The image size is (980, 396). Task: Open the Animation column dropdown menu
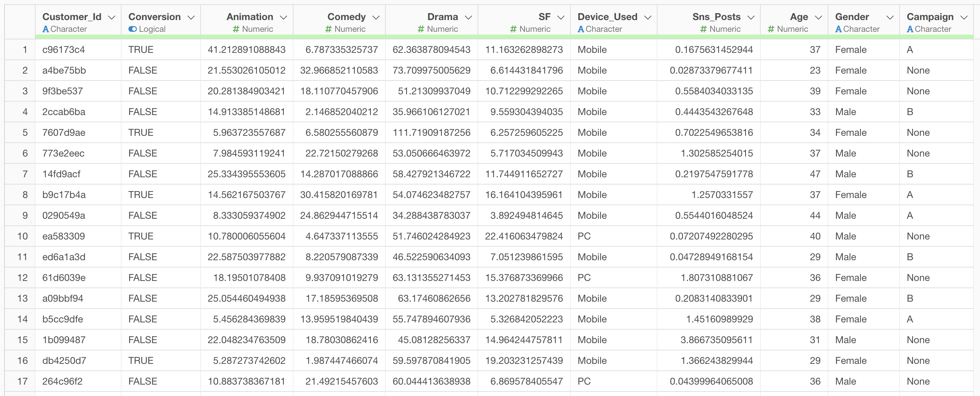(x=284, y=18)
